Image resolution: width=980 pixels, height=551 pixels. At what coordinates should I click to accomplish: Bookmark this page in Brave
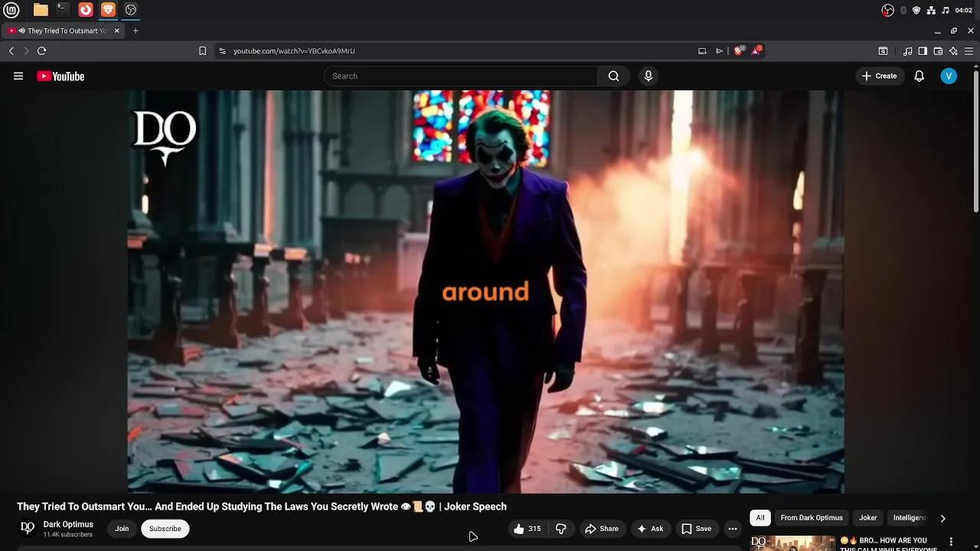coord(202,51)
